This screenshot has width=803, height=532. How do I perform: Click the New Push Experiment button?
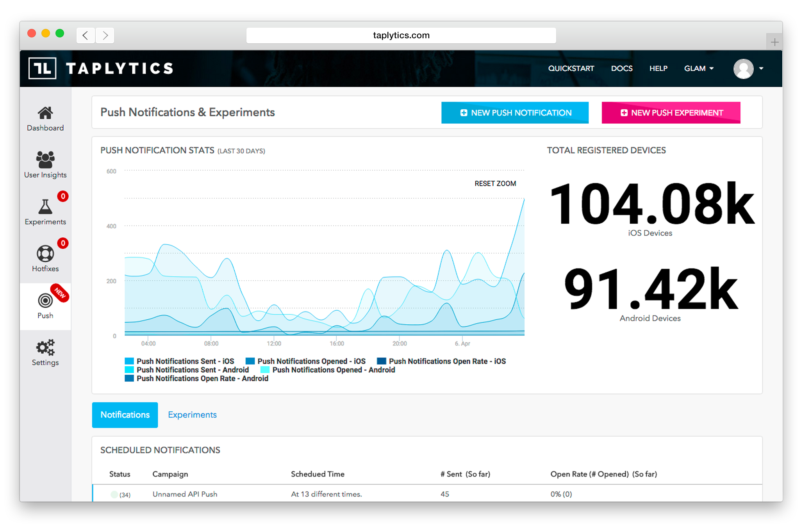point(671,113)
